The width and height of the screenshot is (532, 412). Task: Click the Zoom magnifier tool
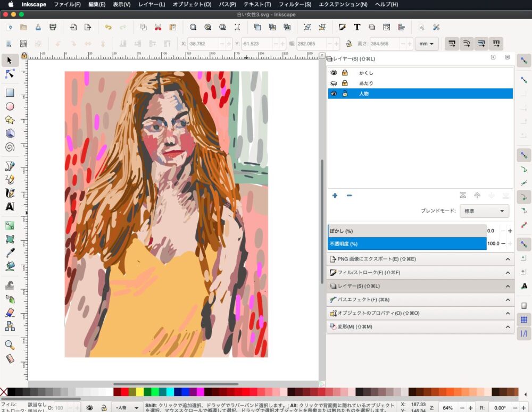pos(10,345)
